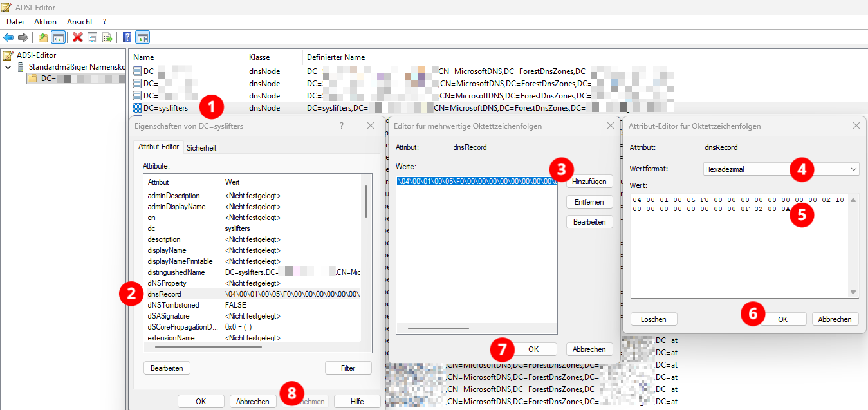The height and width of the screenshot is (410, 868).
Task: Switch to the Attribut-Editor tab
Action: coord(158,147)
